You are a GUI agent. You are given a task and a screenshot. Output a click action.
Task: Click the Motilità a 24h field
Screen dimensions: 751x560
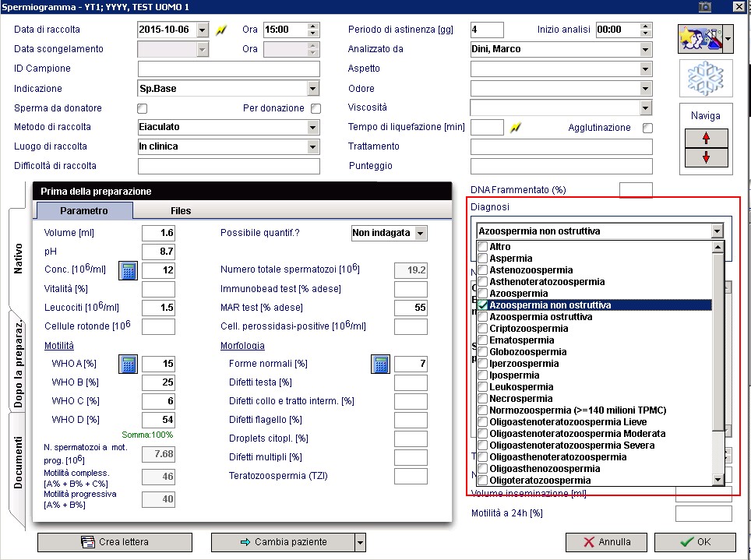pyautogui.click(x=703, y=513)
